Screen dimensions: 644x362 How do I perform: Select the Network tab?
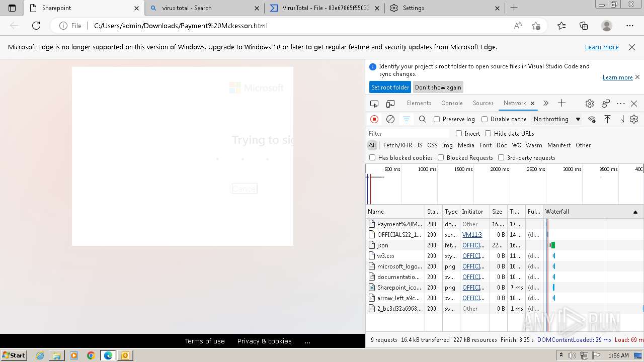515,103
